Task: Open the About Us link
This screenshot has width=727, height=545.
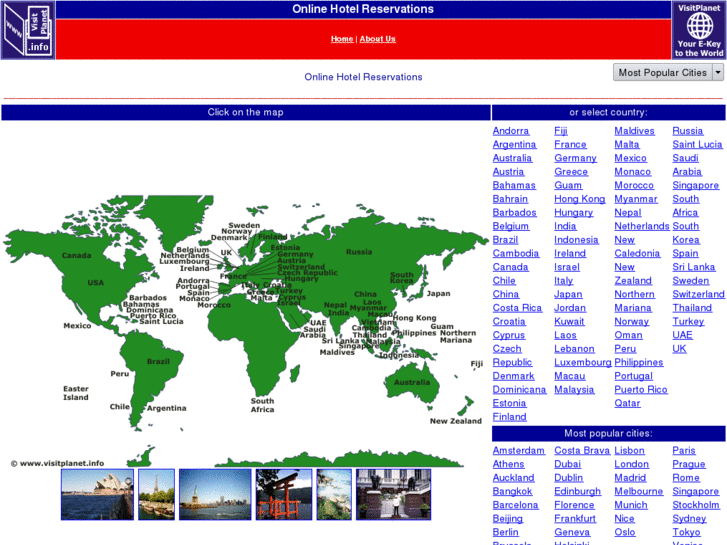Action: [x=377, y=39]
